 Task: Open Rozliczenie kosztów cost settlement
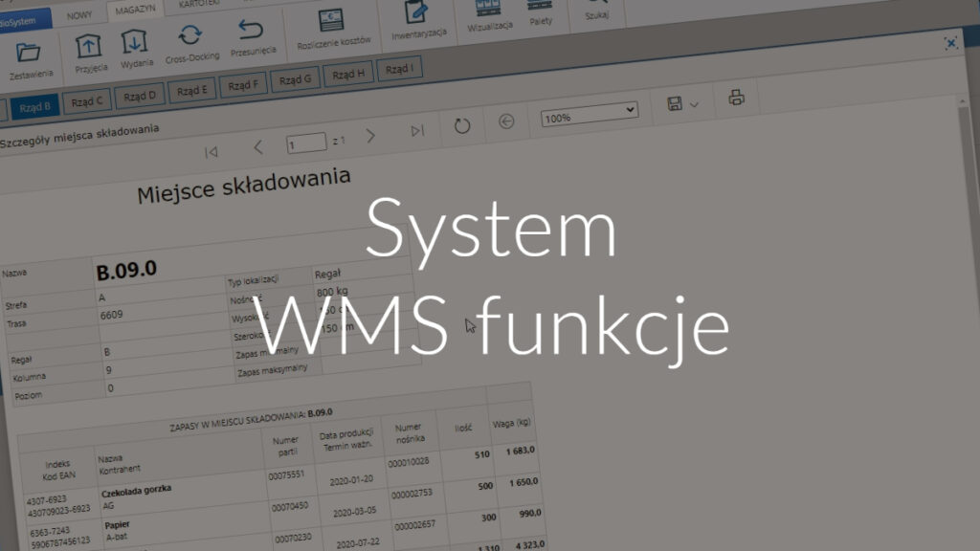pyautogui.click(x=333, y=29)
